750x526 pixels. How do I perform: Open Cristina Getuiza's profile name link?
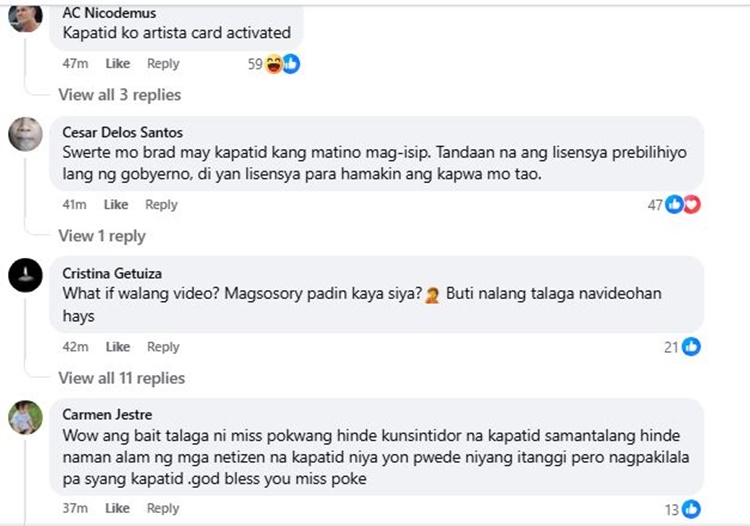(x=112, y=273)
